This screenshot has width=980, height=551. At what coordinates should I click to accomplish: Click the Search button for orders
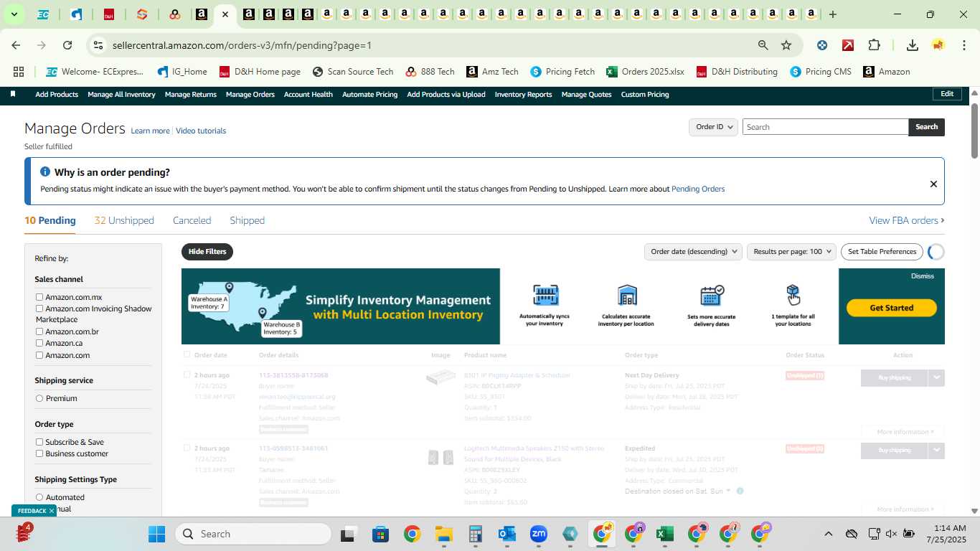point(926,127)
